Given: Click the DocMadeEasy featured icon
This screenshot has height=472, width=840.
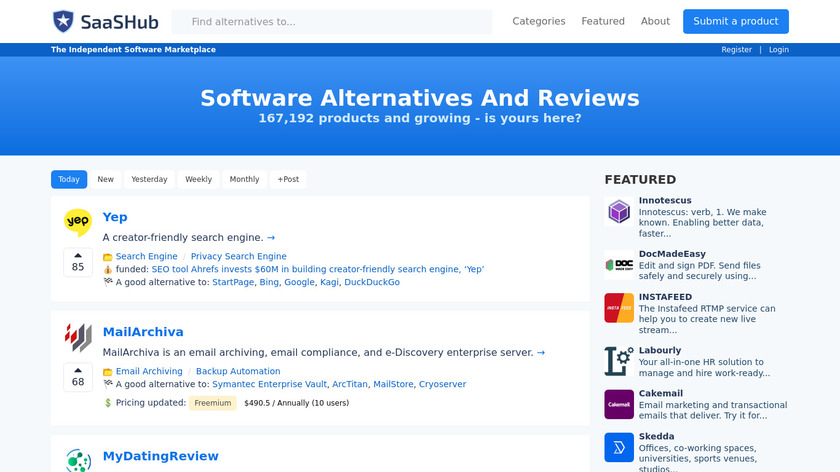Looking at the screenshot, I should [619, 264].
